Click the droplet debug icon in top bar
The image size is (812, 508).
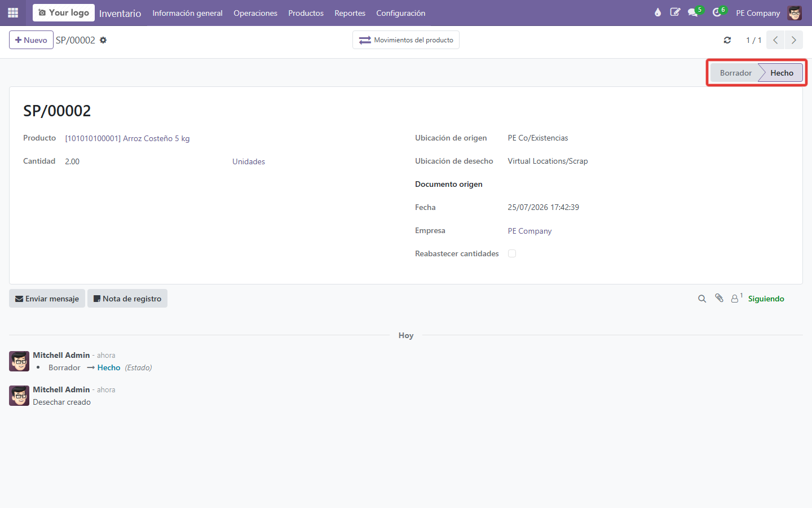click(657, 12)
